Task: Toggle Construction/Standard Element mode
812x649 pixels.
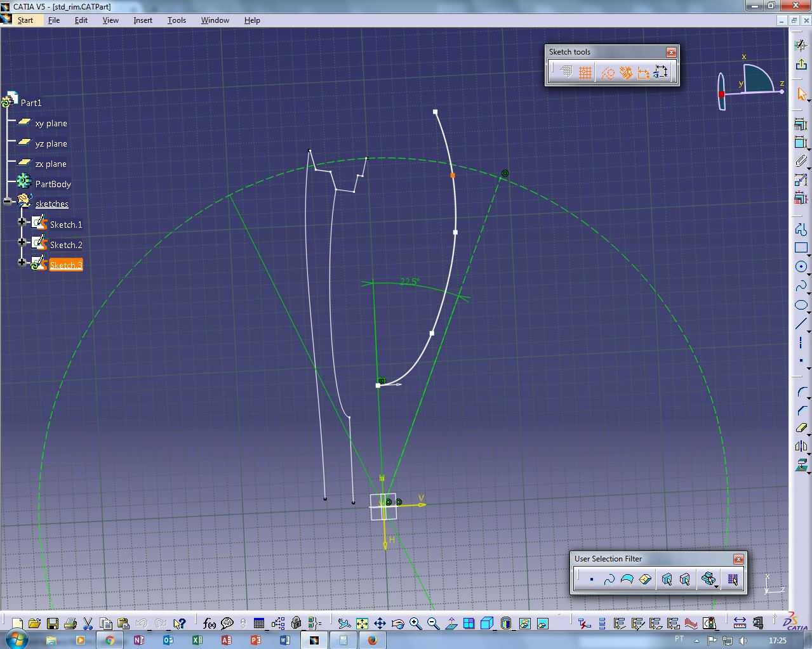Action: coord(608,73)
